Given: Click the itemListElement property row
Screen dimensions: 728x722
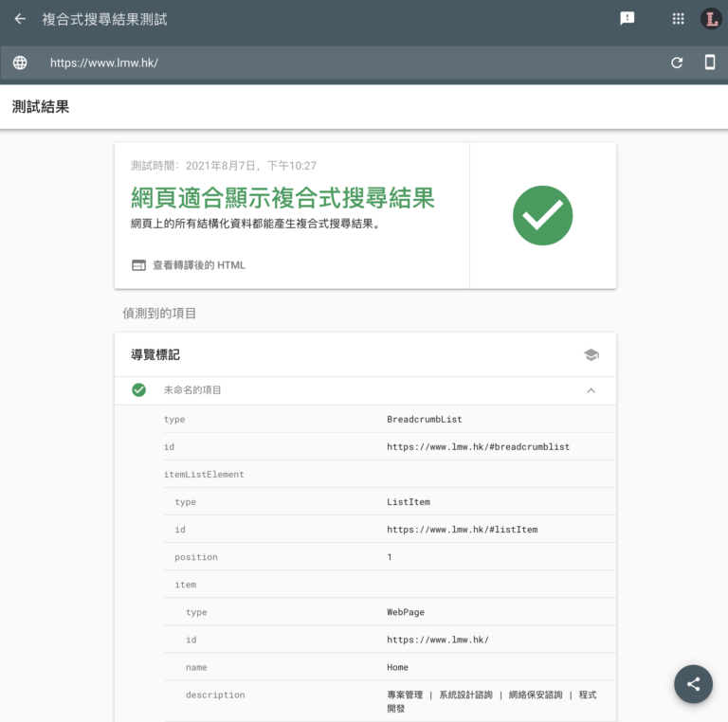Looking at the screenshot, I should pos(204,474).
